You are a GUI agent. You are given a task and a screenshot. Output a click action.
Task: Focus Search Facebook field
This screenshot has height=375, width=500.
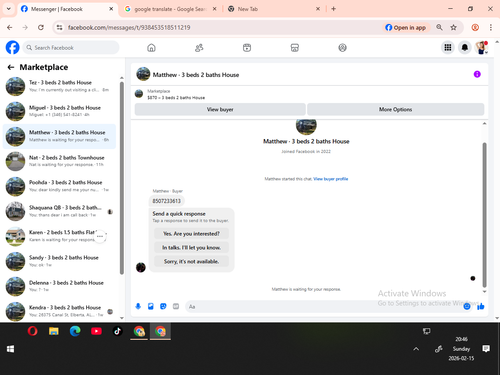click(x=71, y=48)
